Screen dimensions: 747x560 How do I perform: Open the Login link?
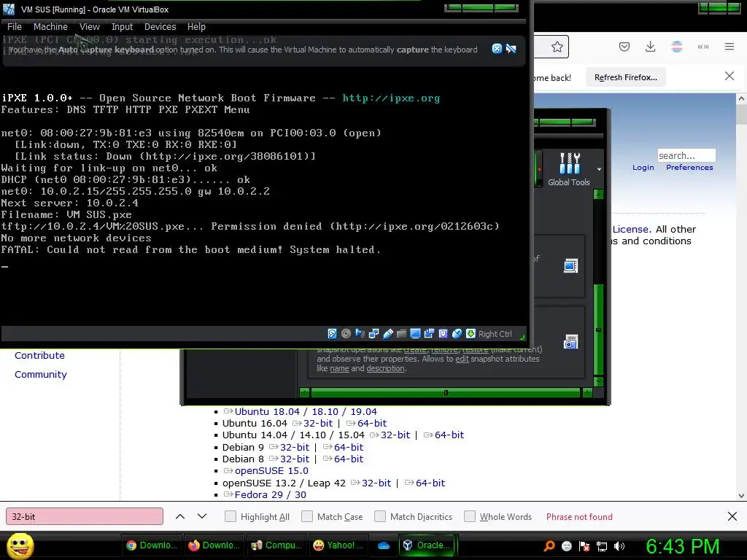pyautogui.click(x=643, y=168)
